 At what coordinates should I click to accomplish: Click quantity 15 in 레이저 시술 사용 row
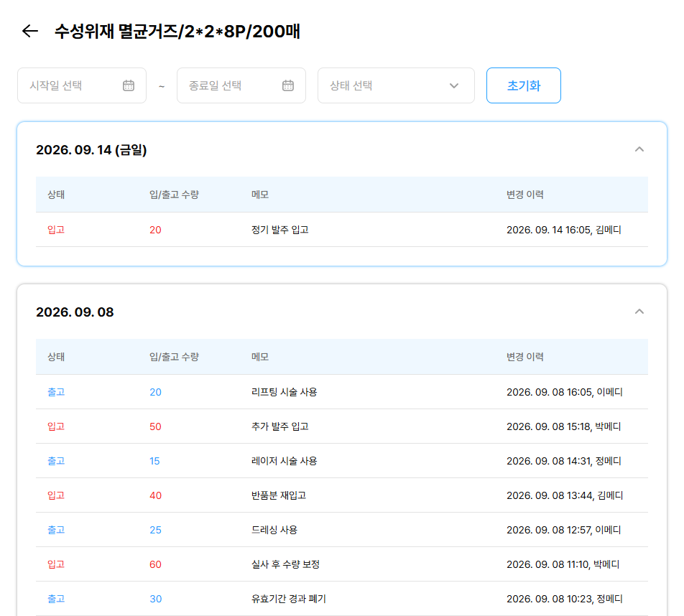(x=154, y=461)
